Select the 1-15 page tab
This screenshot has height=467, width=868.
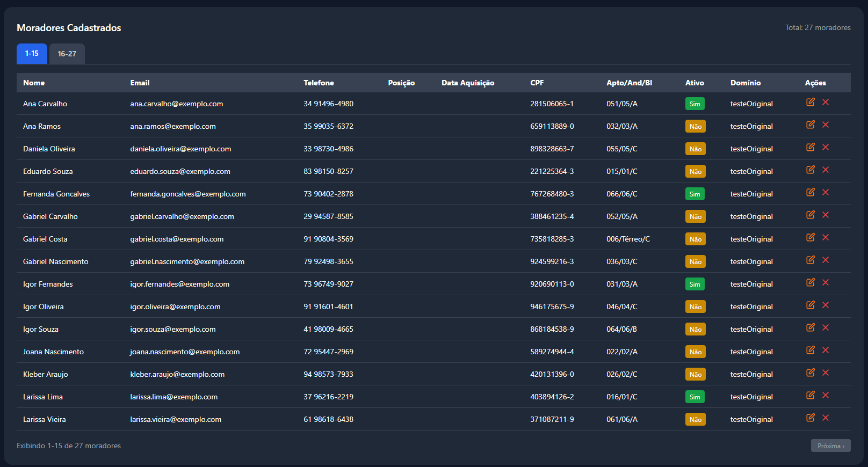click(32, 54)
